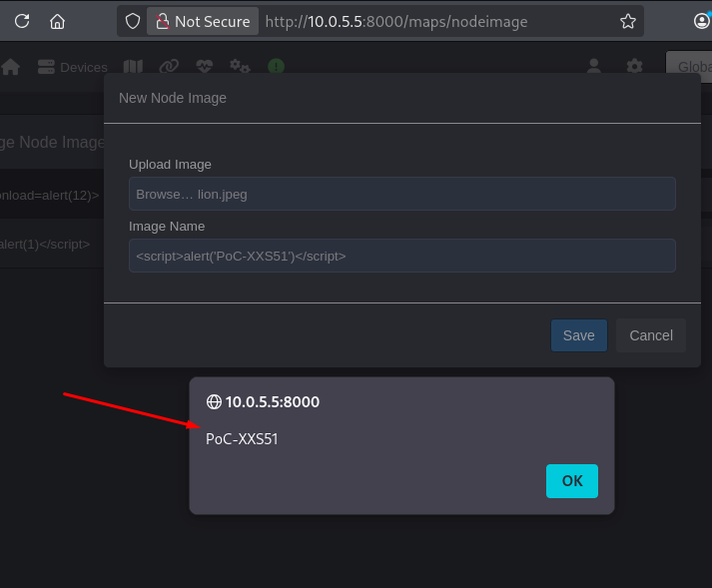Cancel the New Node Image dialog
This screenshot has height=588, width=712.
650,335
